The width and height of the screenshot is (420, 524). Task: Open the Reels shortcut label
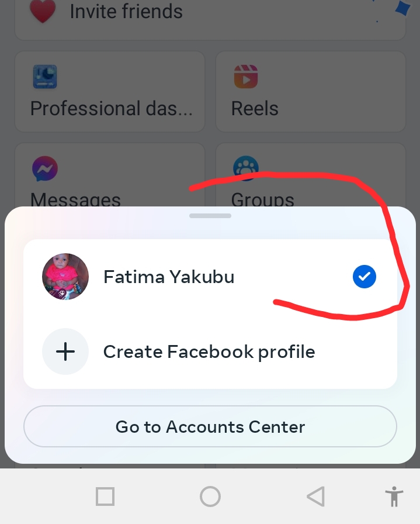(x=255, y=109)
